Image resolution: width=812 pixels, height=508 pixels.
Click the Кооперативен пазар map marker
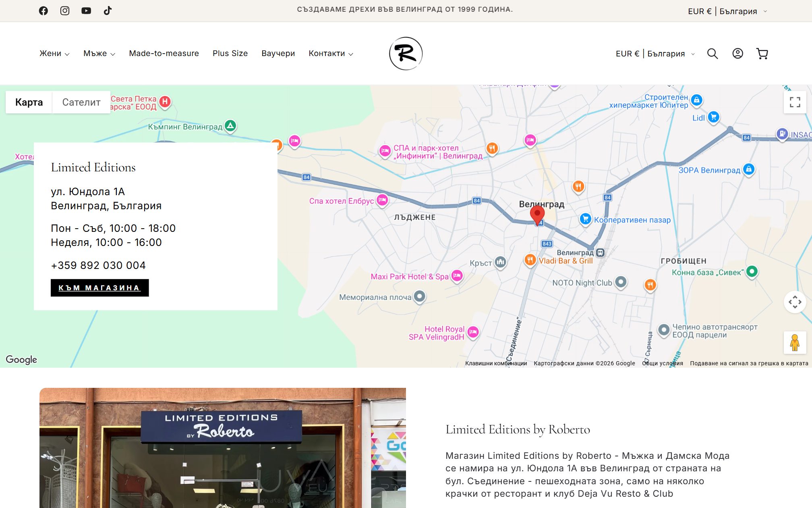(x=585, y=219)
